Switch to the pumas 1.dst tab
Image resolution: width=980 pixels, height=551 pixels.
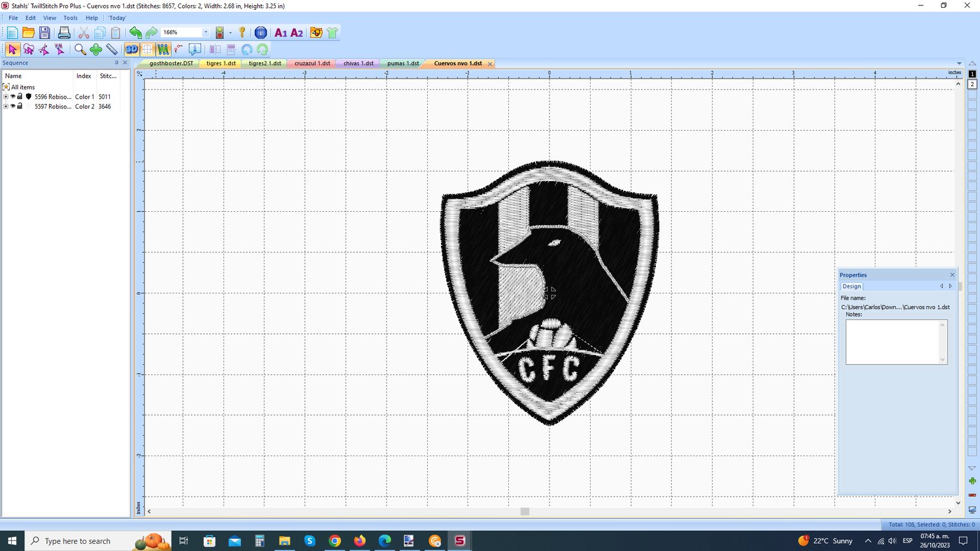point(403,63)
